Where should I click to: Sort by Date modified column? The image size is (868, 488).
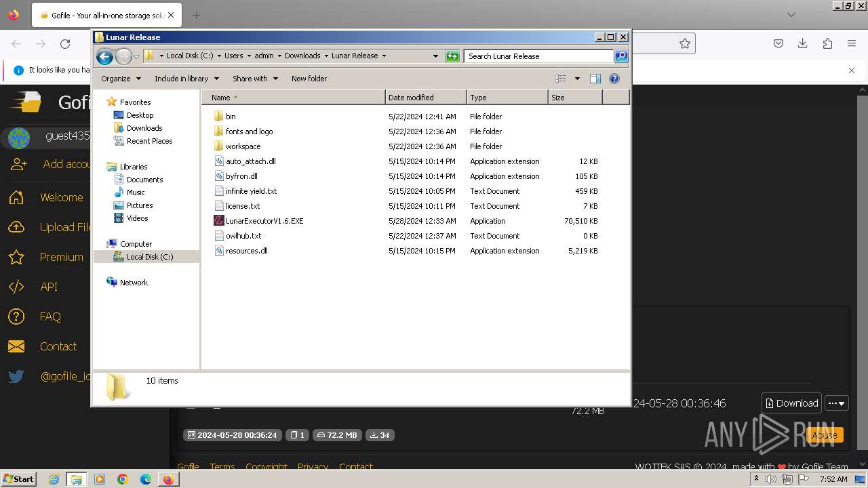(x=426, y=98)
